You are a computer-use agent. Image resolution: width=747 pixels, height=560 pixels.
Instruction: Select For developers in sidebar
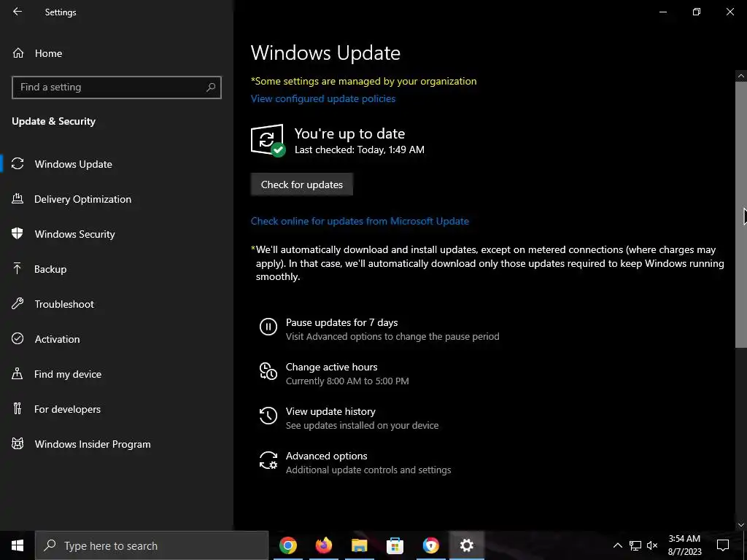tap(117, 408)
